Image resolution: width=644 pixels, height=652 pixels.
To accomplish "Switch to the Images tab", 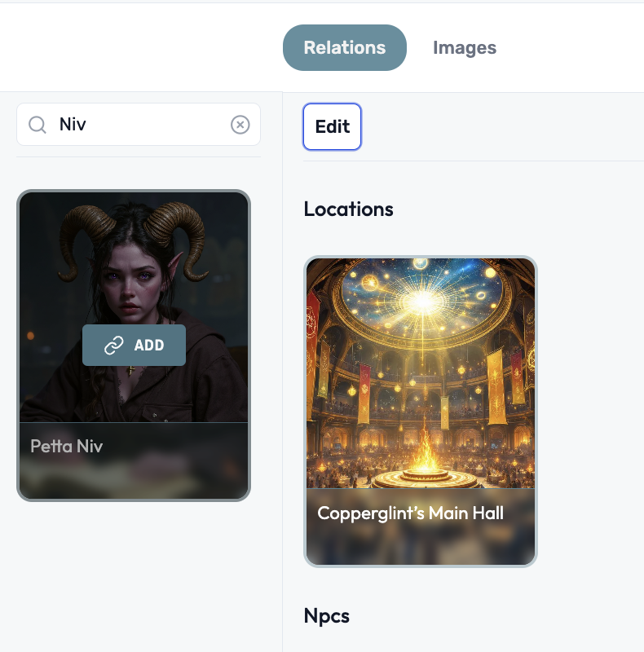I will [464, 47].
